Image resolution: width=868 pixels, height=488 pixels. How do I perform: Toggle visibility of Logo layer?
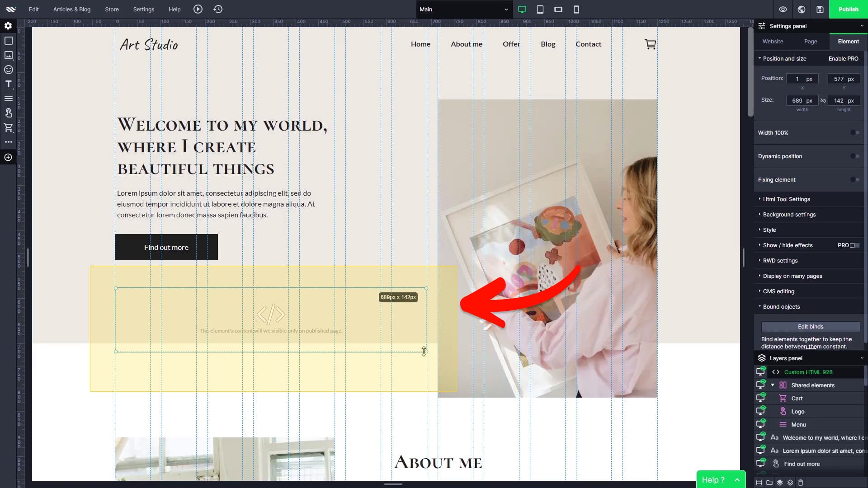pos(761,411)
